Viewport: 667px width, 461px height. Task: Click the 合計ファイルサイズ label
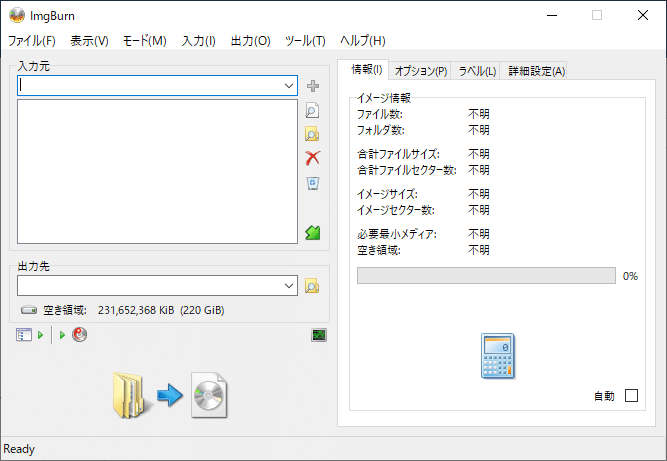coord(398,154)
